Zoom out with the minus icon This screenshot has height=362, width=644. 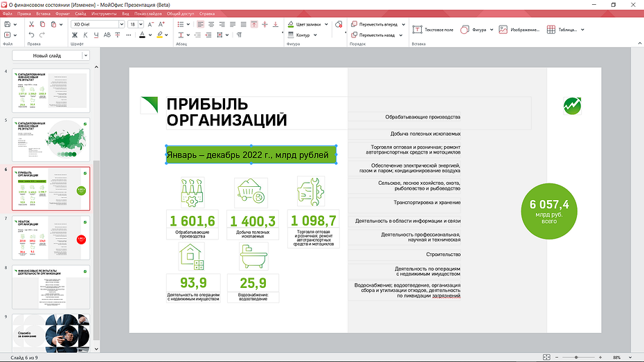coord(557,357)
